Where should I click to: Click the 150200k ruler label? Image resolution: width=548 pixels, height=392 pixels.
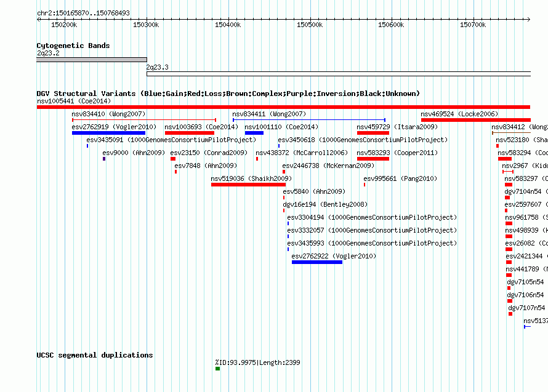(x=64, y=25)
